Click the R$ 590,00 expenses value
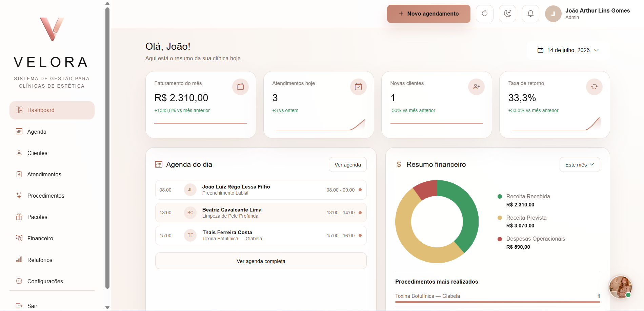The width and height of the screenshot is (644, 311). coord(518,247)
